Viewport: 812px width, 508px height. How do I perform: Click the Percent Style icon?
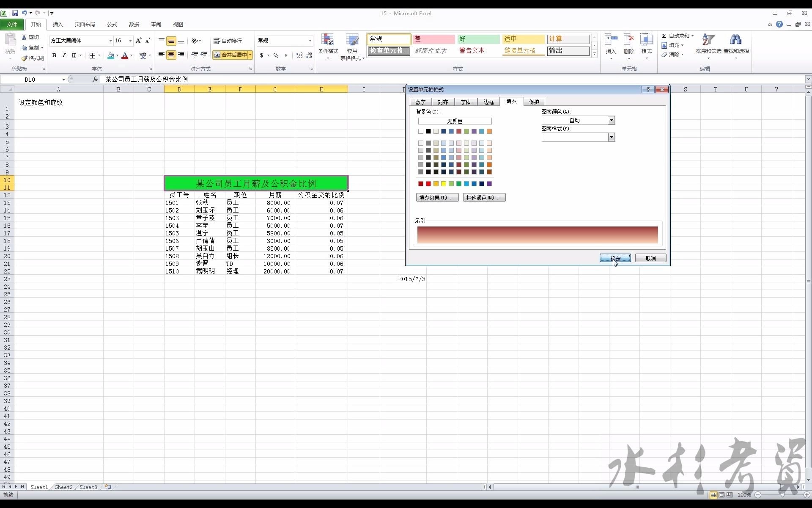pos(276,55)
